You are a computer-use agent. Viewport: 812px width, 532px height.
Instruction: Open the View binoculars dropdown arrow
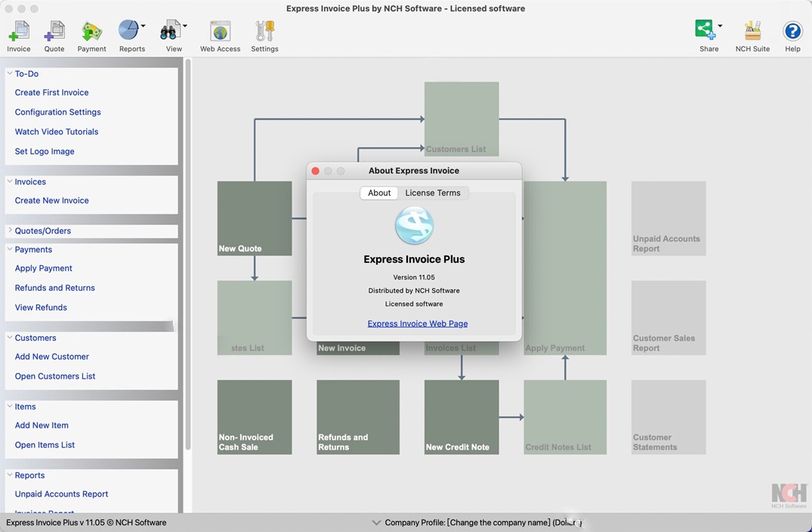185,26
